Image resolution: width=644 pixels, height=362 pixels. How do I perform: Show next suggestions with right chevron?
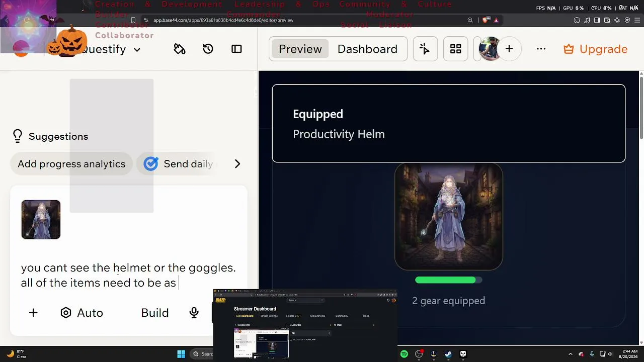pos(237,164)
